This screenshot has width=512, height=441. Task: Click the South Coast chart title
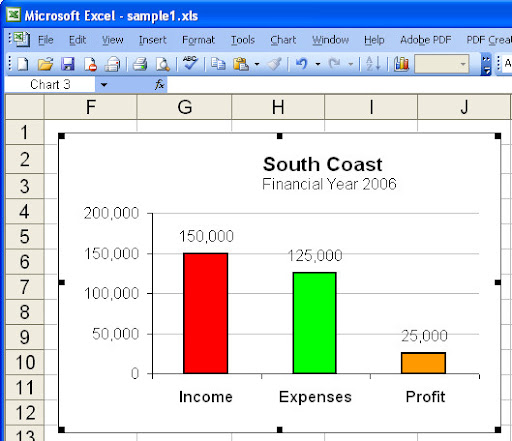[323, 164]
